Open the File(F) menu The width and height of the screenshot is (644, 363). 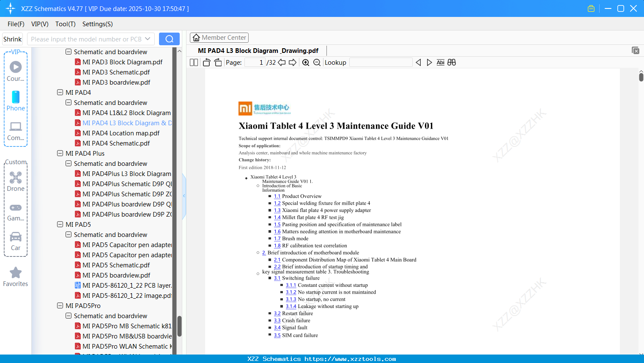click(x=16, y=24)
